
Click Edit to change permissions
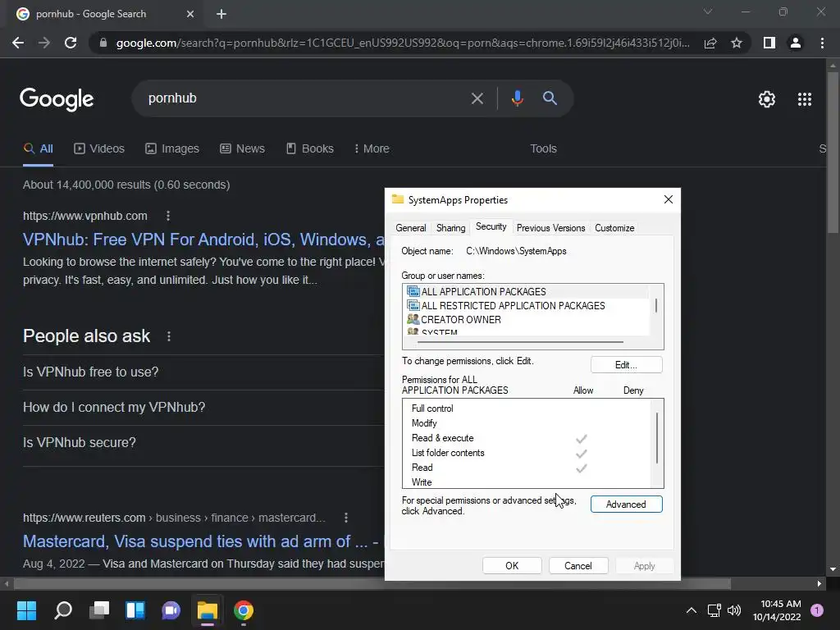626,365
